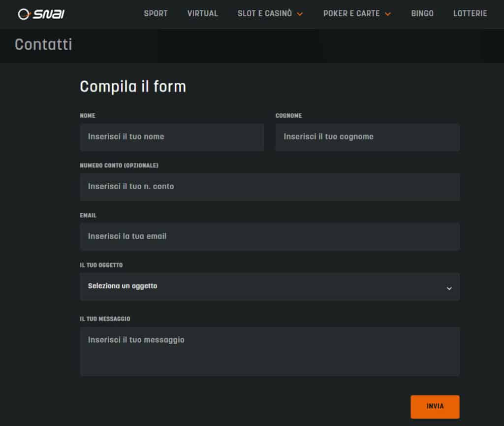Go to the Virtual menu item

pos(202,14)
